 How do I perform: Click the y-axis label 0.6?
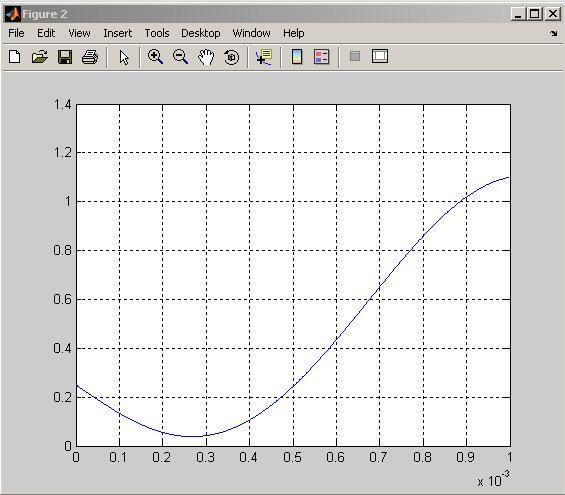click(x=63, y=299)
